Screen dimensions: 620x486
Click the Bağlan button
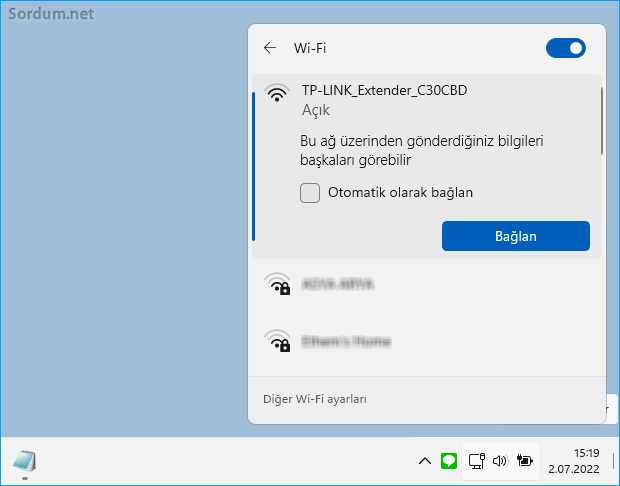click(x=516, y=236)
